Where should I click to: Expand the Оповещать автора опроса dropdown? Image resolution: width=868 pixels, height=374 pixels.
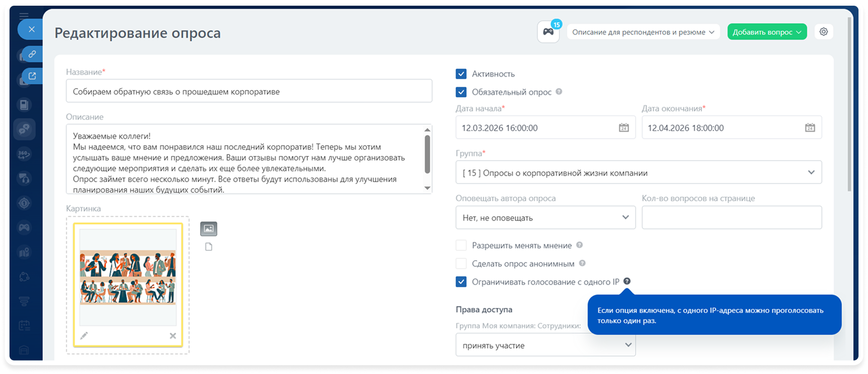(x=545, y=218)
